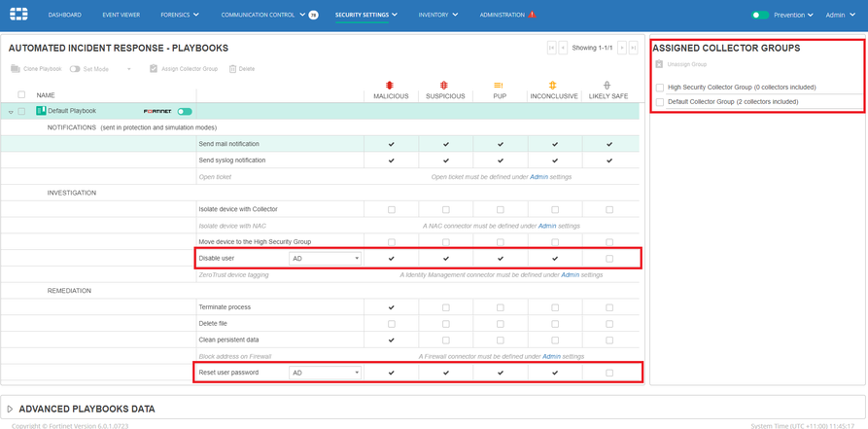868x429 pixels.
Task: Click the Assign Collector Group icon
Action: tap(154, 69)
